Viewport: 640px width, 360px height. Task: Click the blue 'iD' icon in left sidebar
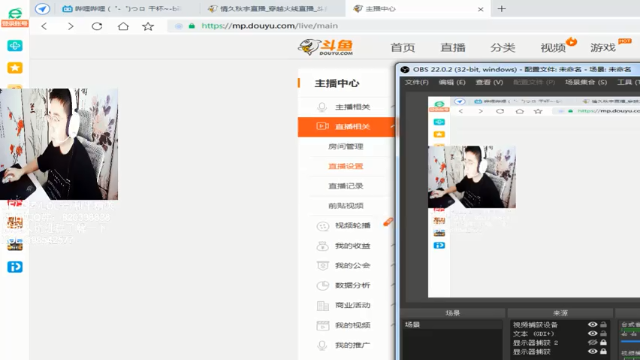15,267
